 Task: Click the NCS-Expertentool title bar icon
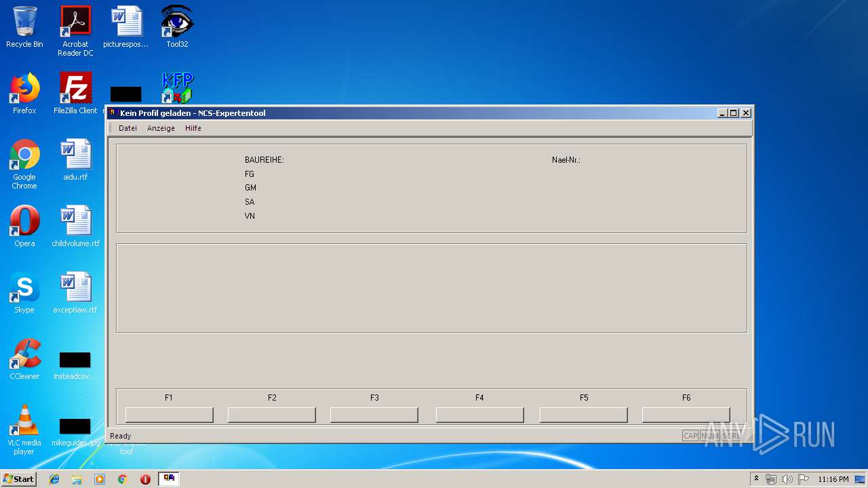click(x=113, y=113)
